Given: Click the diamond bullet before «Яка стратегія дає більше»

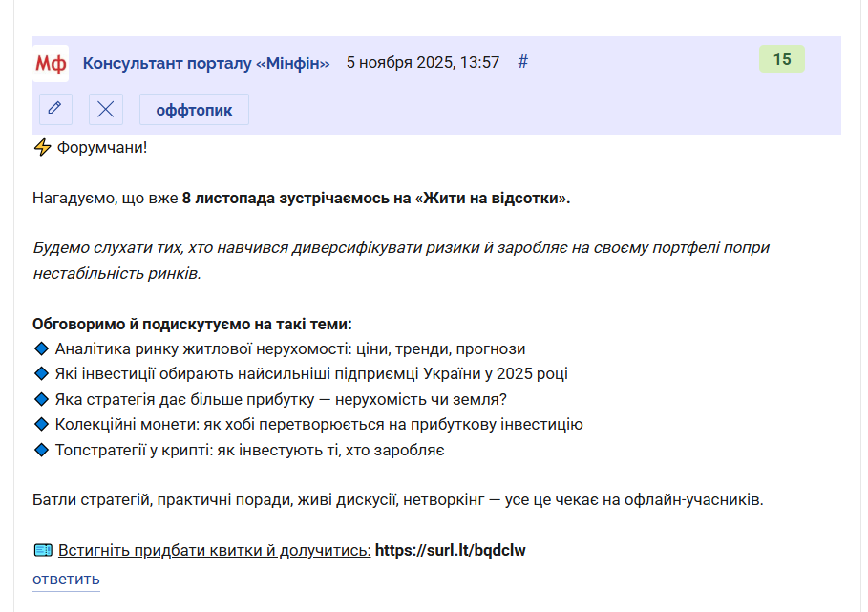Looking at the screenshot, I should click(x=41, y=399).
